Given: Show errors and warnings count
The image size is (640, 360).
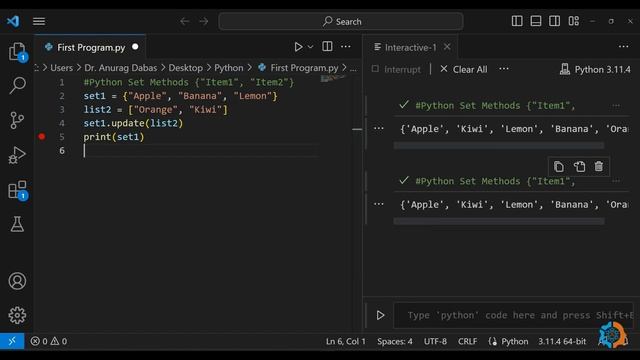Looking at the screenshot, I should (49, 341).
